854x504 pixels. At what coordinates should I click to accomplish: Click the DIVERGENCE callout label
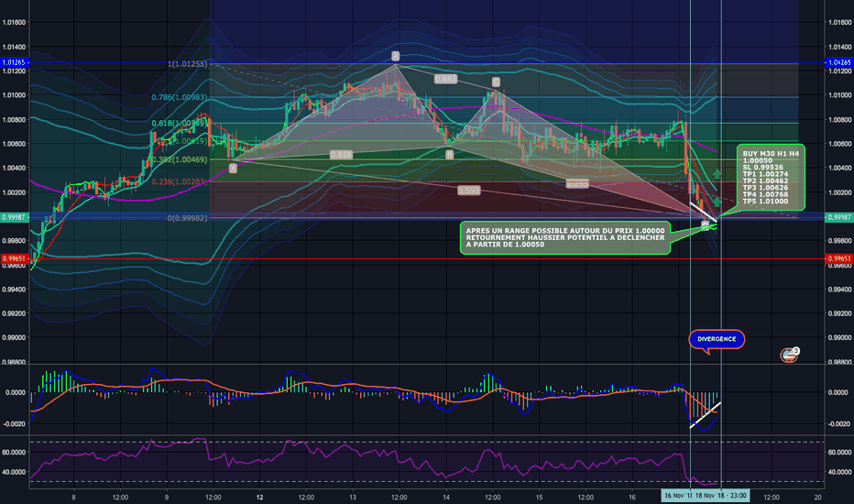pyautogui.click(x=717, y=339)
